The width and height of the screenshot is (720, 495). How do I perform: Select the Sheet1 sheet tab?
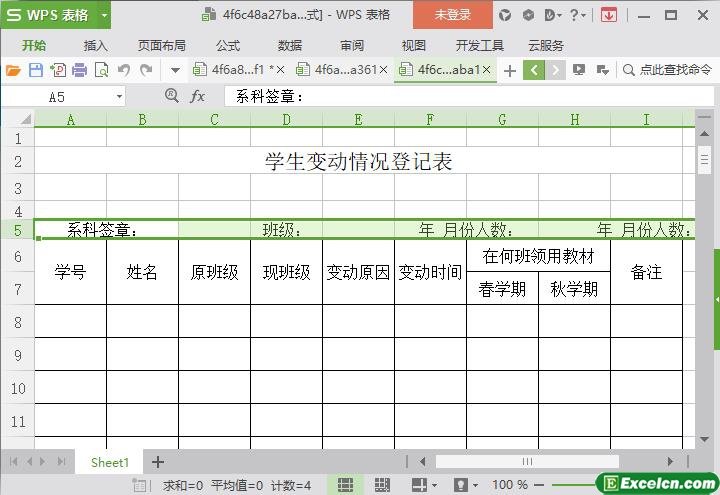[x=110, y=462]
